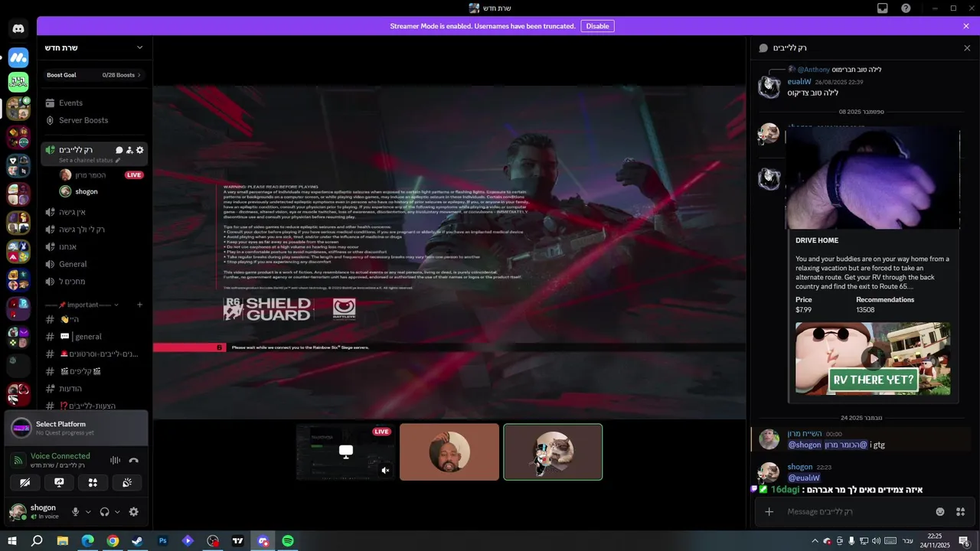Image resolution: width=980 pixels, height=551 pixels.
Task: Dismiss the Streamer Mode banner
Action: tap(966, 26)
